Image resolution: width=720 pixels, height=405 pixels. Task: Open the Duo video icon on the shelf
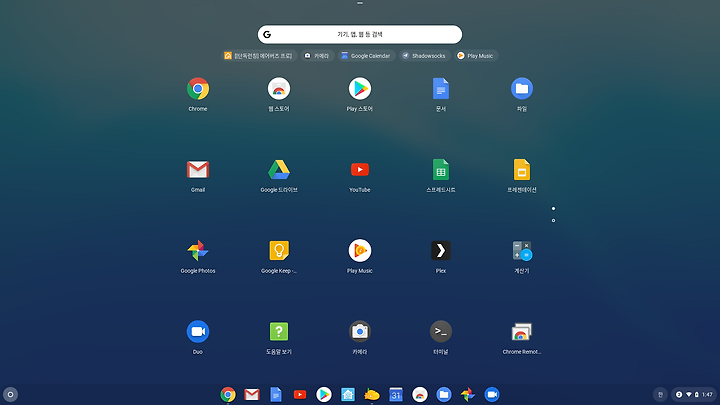coord(492,394)
